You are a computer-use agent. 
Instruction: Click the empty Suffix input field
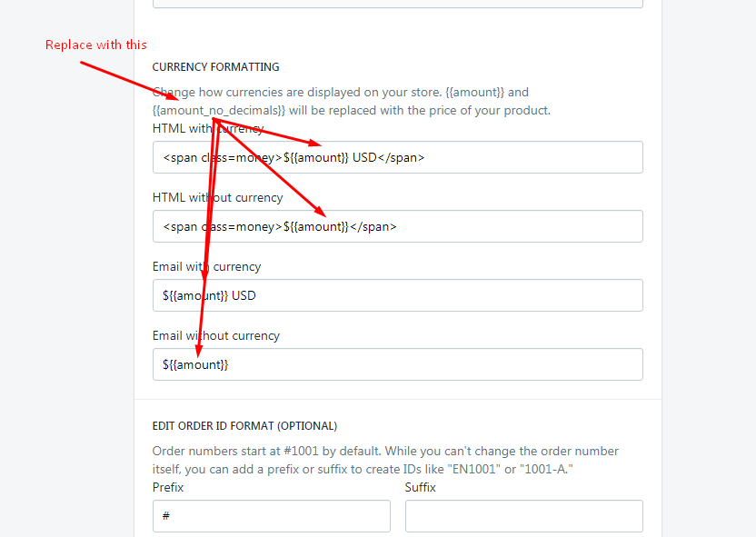click(x=523, y=515)
